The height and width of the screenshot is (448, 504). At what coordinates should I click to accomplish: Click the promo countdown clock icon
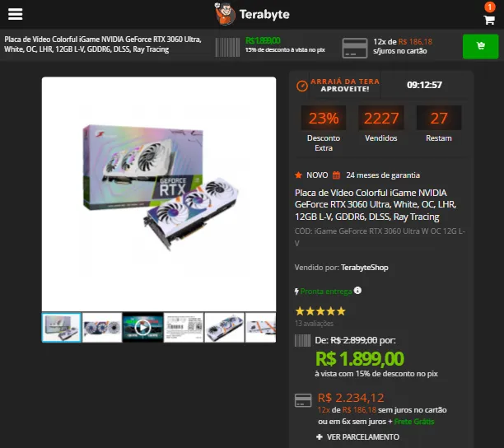301,86
